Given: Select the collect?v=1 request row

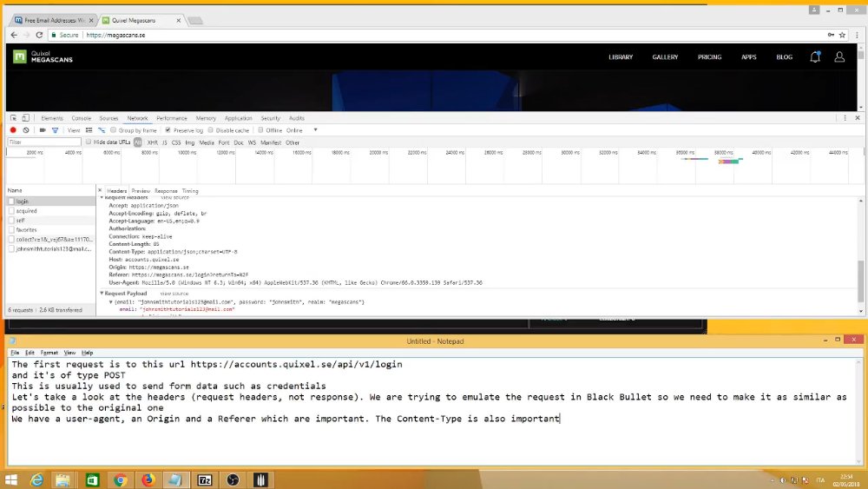Looking at the screenshot, I should [x=50, y=239].
